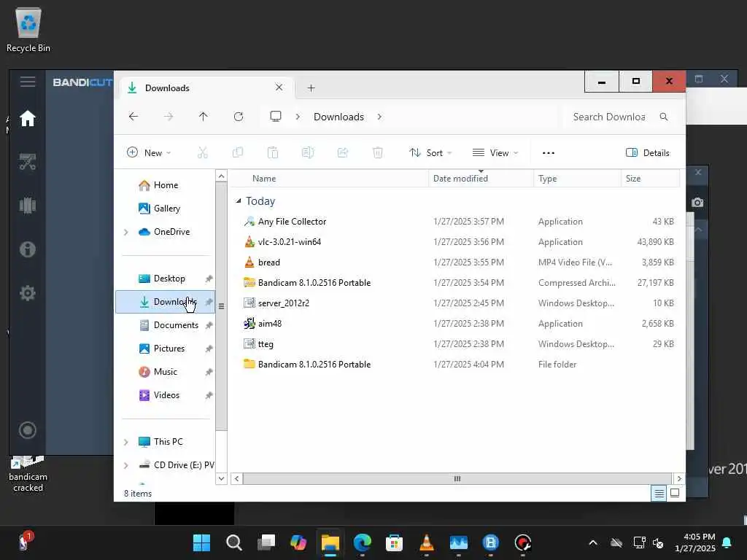Open taskbar Search

point(234,542)
